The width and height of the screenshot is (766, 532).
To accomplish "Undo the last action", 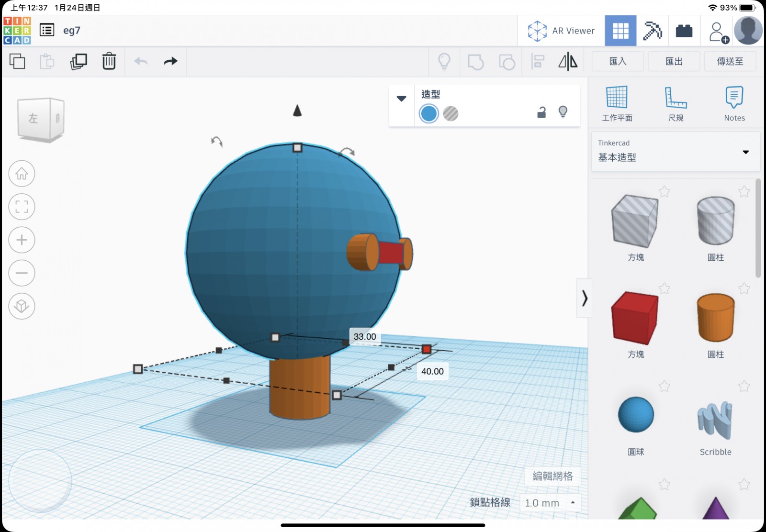I will pyautogui.click(x=141, y=61).
